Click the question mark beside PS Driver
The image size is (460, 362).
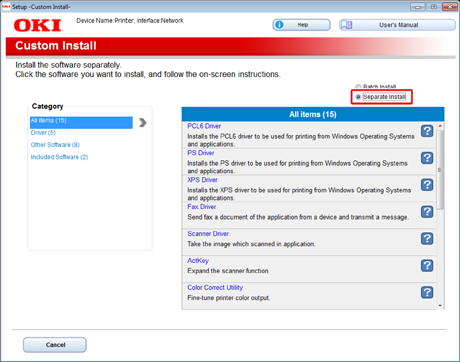[x=427, y=158]
